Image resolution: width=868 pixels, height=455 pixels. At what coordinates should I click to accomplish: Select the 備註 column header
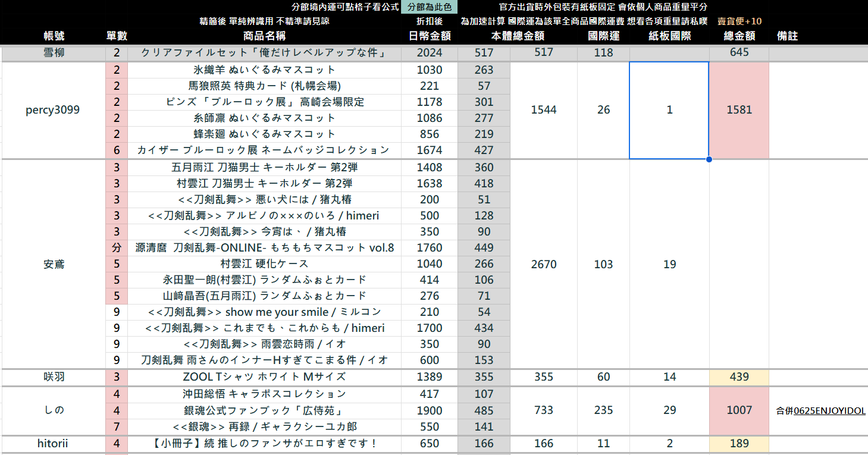click(x=788, y=36)
